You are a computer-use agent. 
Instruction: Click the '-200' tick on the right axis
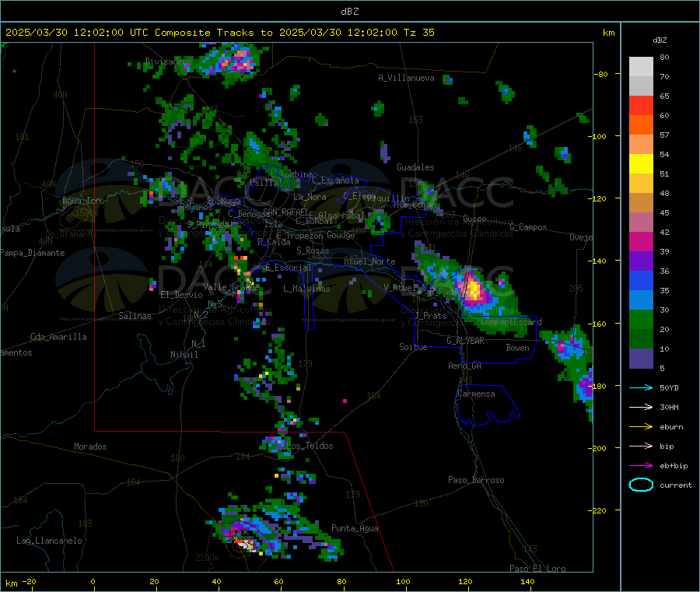pyautogui.click(x=599, y=448)
